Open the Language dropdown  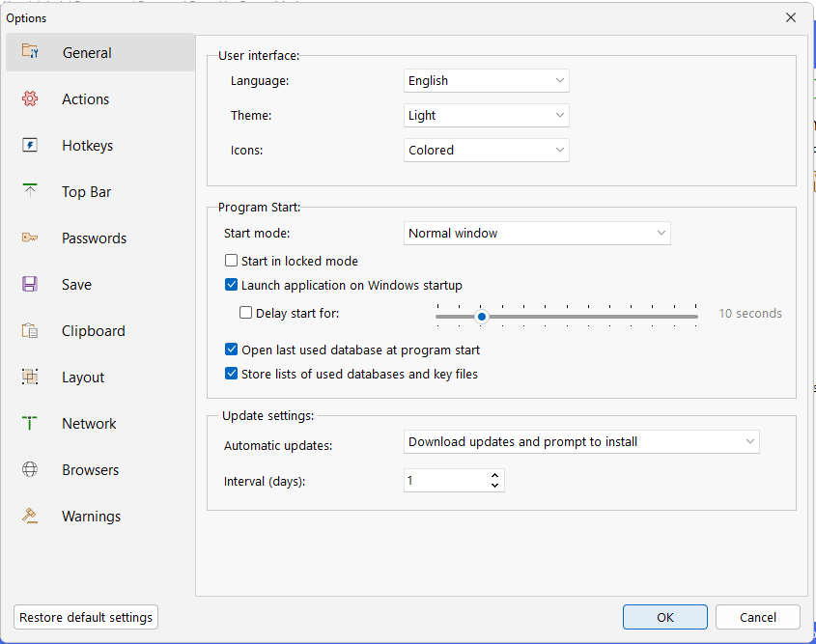point(486,81)
